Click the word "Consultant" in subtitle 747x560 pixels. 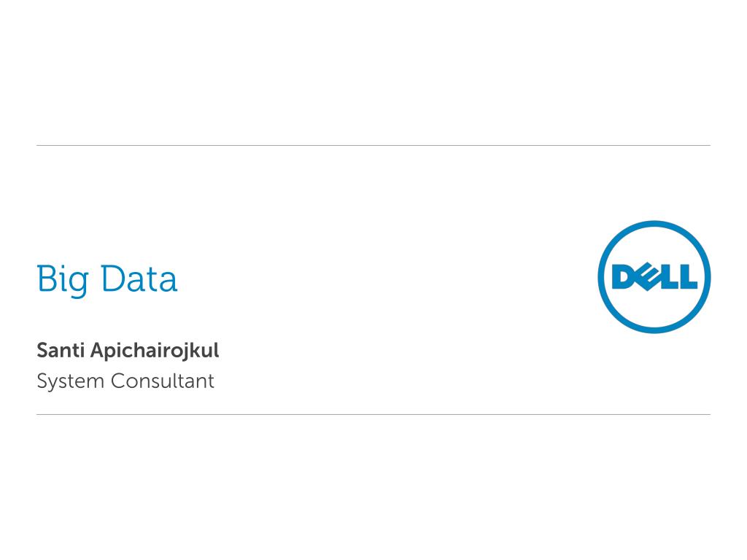[163, 381]
